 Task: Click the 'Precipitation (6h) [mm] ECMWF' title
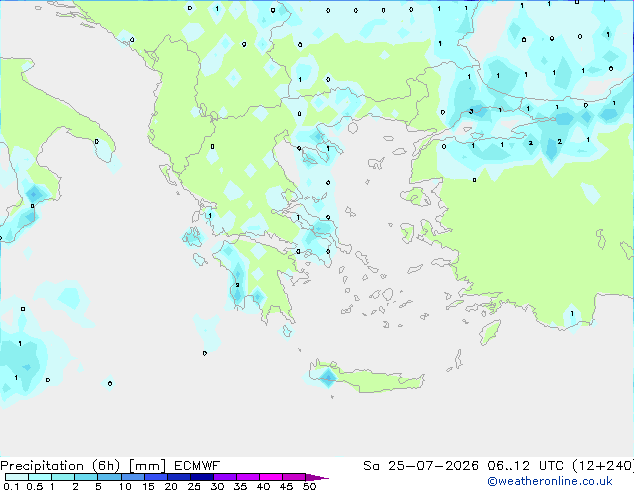pos(110,466)
